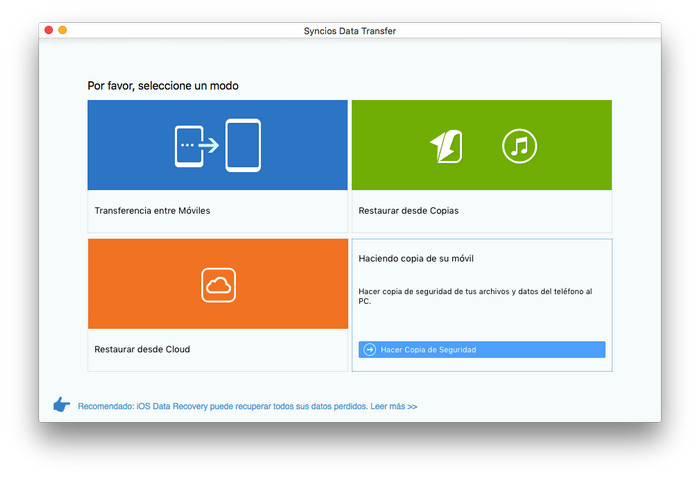
Task: Click the Haciendo copia de su móvil heading
Action: pyautogui.click(x=416, y=258)
